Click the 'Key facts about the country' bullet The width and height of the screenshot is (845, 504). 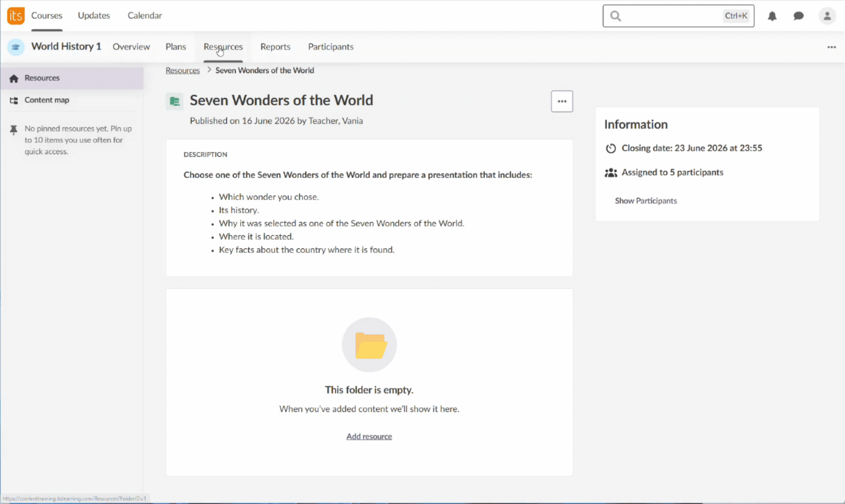(307, 250)
